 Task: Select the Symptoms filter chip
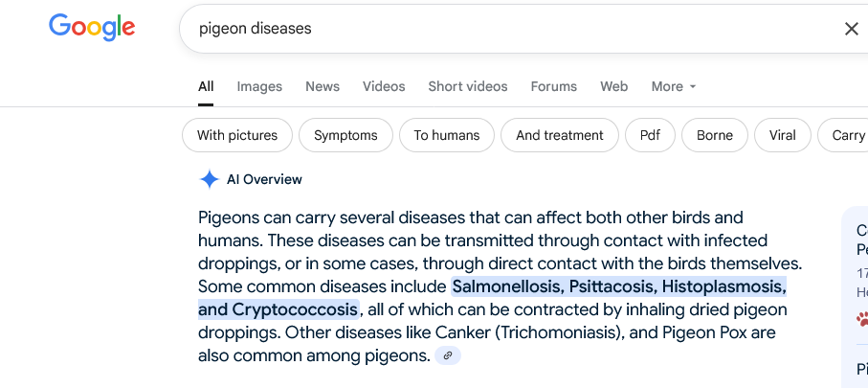pyautogui.click(x=345, y=135)
